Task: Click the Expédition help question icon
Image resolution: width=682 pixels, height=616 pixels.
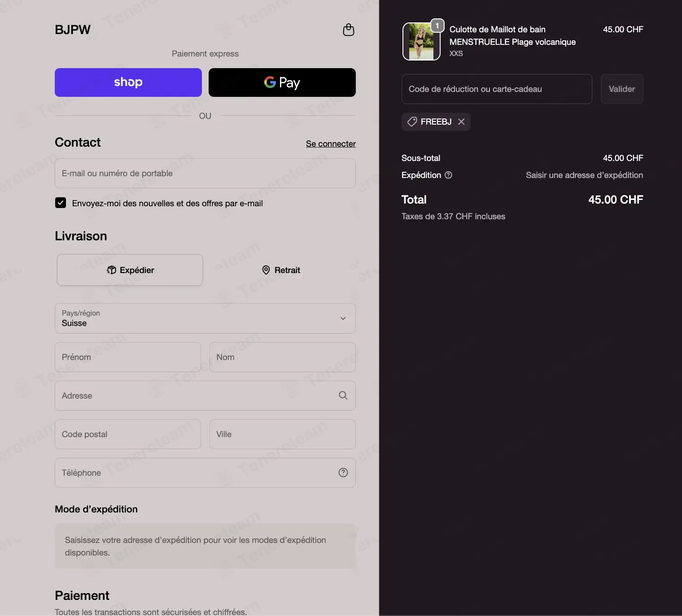Action: click(448, 175)
